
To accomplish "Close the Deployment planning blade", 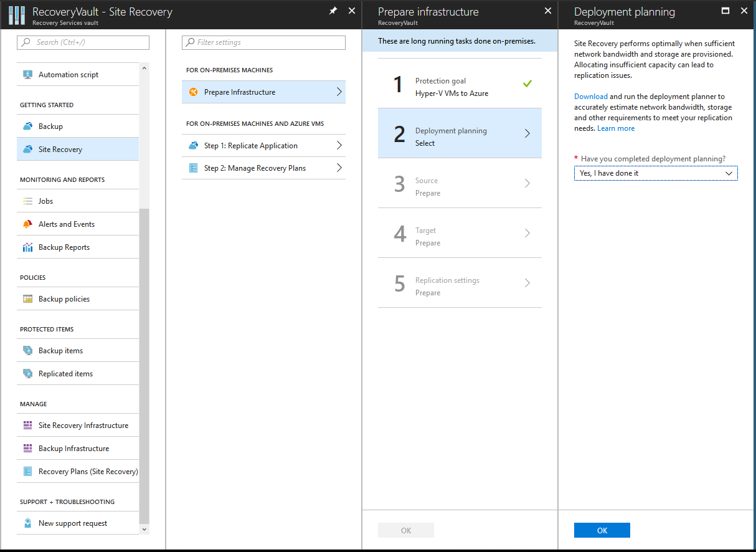I will coord(744,11).
